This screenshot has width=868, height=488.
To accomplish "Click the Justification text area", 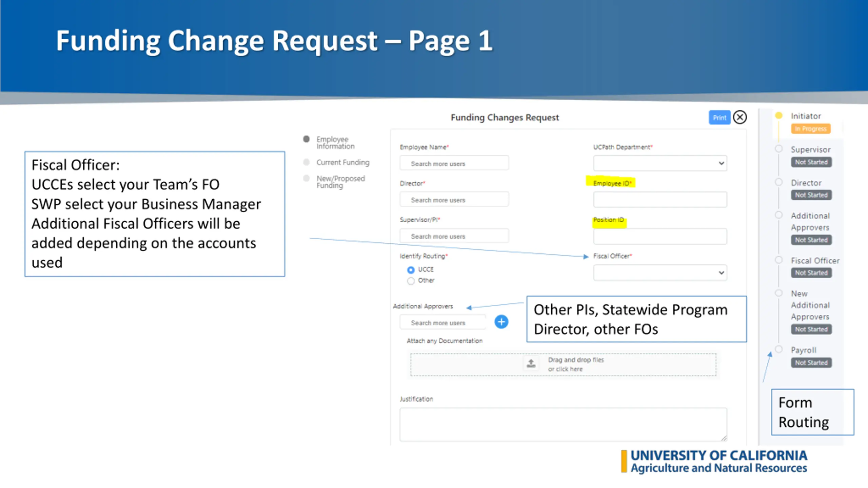I will 563,424.
